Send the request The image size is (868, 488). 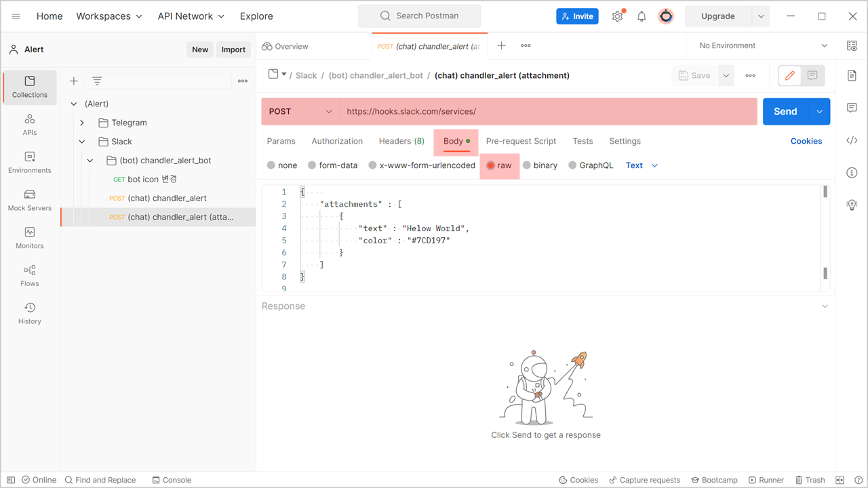coord(785,112)
